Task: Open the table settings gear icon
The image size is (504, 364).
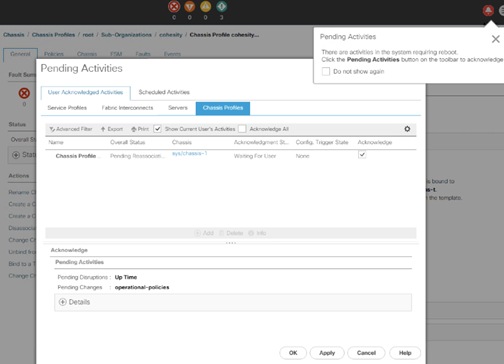Action: pyautogui.click(x=407, y=129)
